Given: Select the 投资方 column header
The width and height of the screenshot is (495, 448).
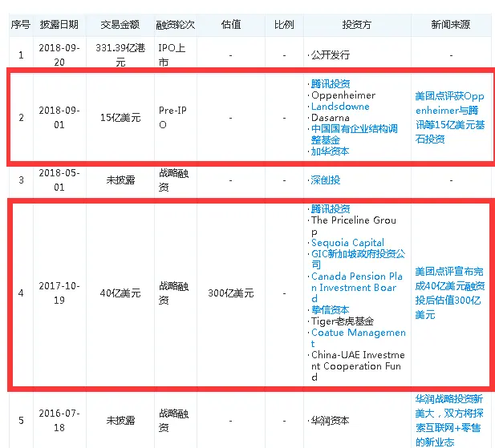Looking at the screenshot, I should click(357, 25).
